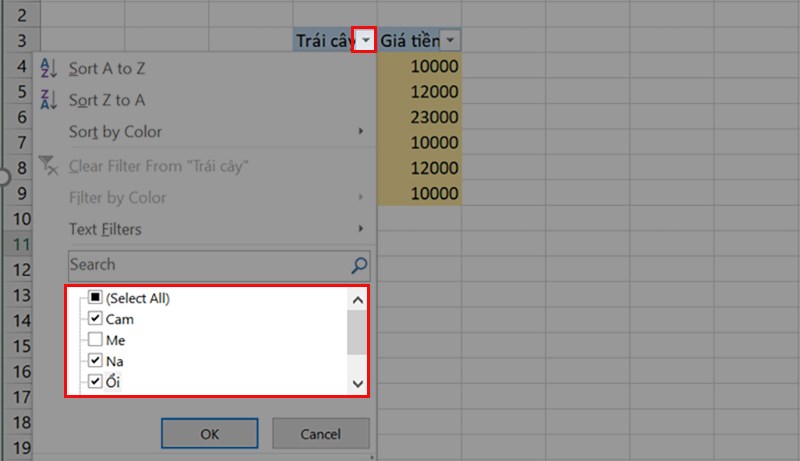Expand the Sort by Color submenu arrow

coord(361,132)
